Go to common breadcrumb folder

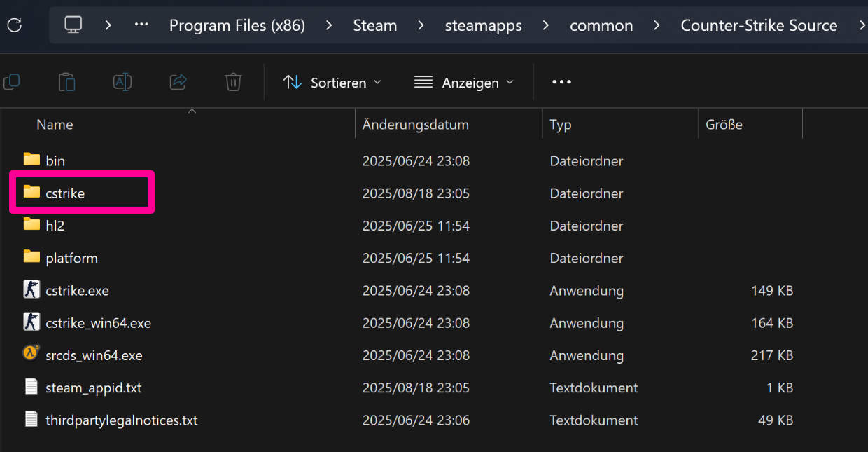[601, 25]
